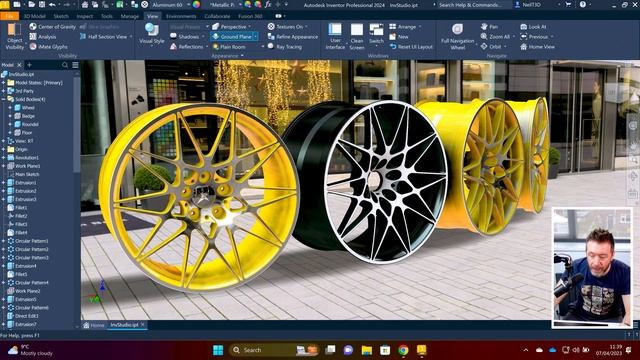640x360 pixels.
Task: Click Zoom All
Action: tap(495, 37)
